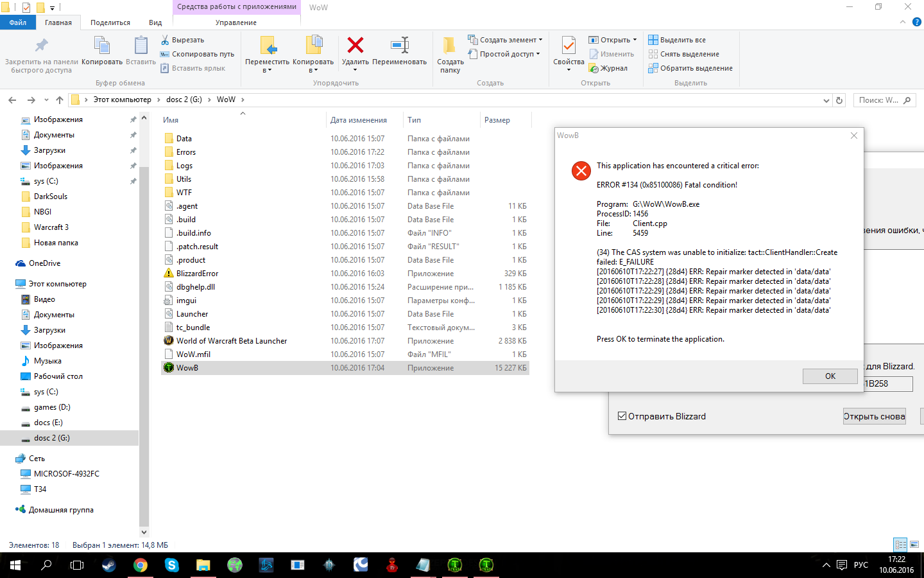Switch to details view layout icon
The width and height of the screenshot is (924, 578).
[x=900, y=545]
